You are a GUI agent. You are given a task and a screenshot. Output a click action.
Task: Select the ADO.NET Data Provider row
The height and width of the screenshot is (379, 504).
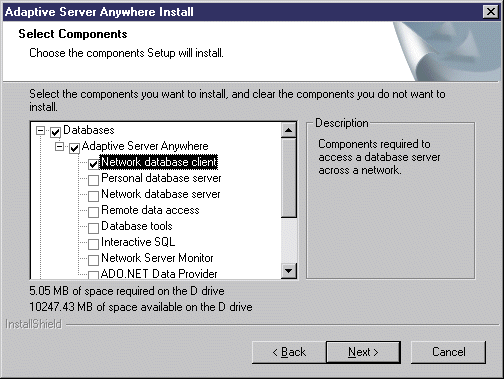[x=159, y=274]
